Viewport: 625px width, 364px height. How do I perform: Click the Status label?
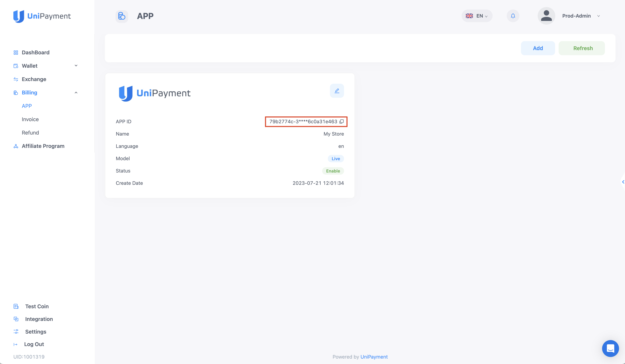123,171
